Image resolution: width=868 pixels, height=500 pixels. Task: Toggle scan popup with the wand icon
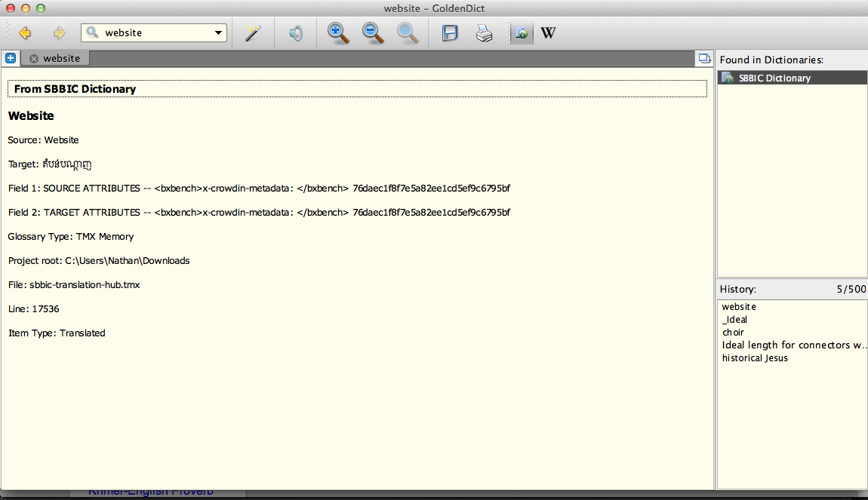coord(252,32)
